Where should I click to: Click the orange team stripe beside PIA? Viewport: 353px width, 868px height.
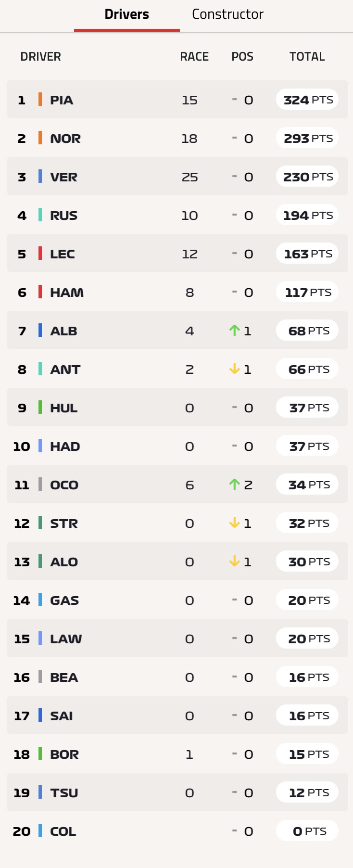40,99
